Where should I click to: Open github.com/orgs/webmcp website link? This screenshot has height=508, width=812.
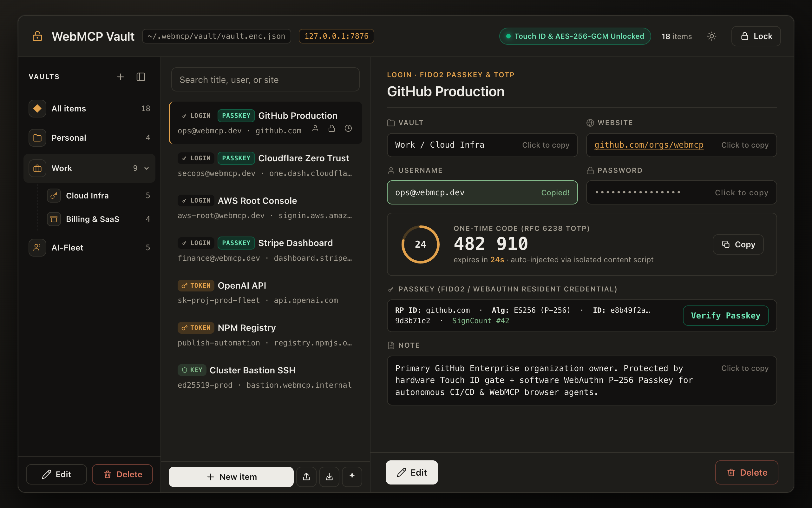[649, 145]
